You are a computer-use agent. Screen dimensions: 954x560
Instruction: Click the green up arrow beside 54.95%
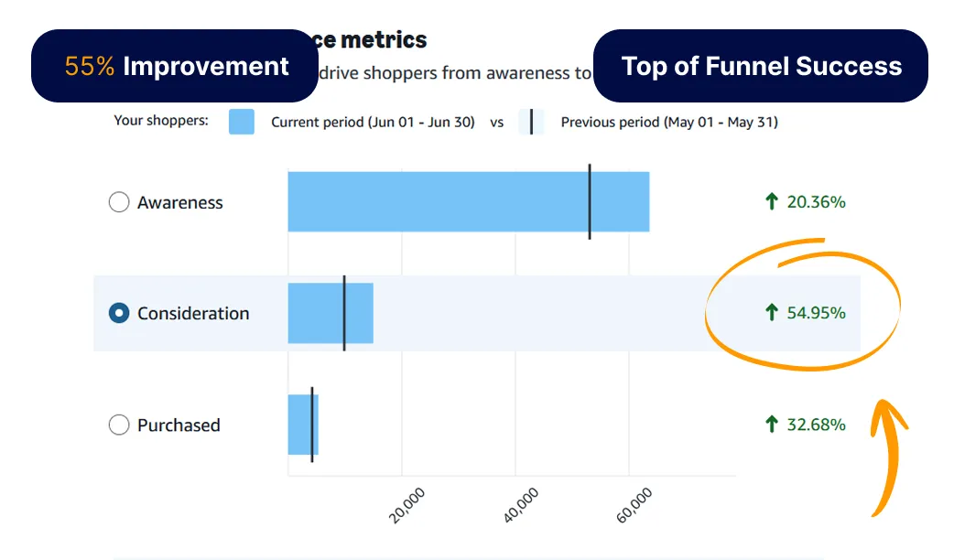point(772,312)
